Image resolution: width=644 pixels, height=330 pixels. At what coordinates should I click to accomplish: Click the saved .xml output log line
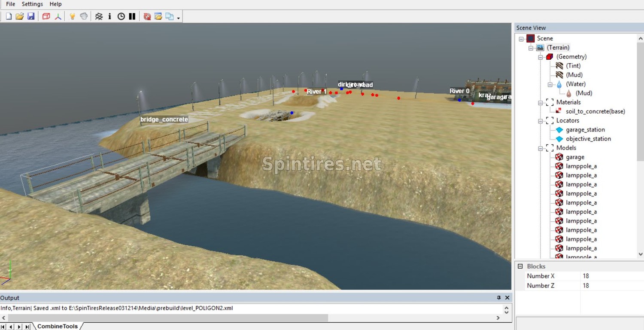(117, 308)
